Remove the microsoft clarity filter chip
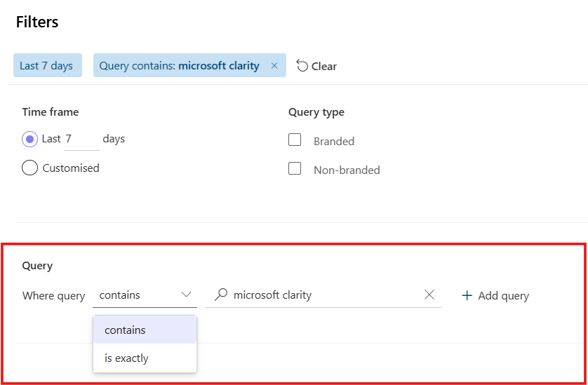The height and width of the screenshot is (385, 588). point(274,66)
